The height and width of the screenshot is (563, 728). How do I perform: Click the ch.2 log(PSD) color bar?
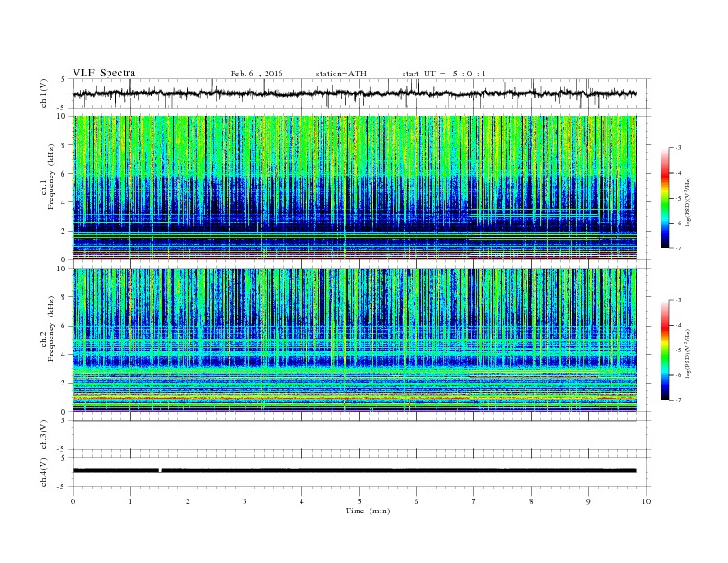pyautogui.click(x=665, y=350)
